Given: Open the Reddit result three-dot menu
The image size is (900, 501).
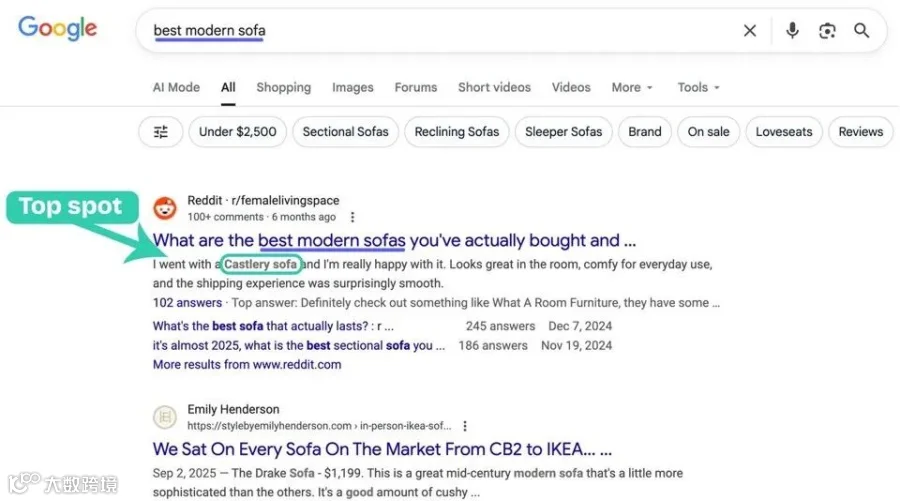Looking at the screenshot, I should [352, 217].
